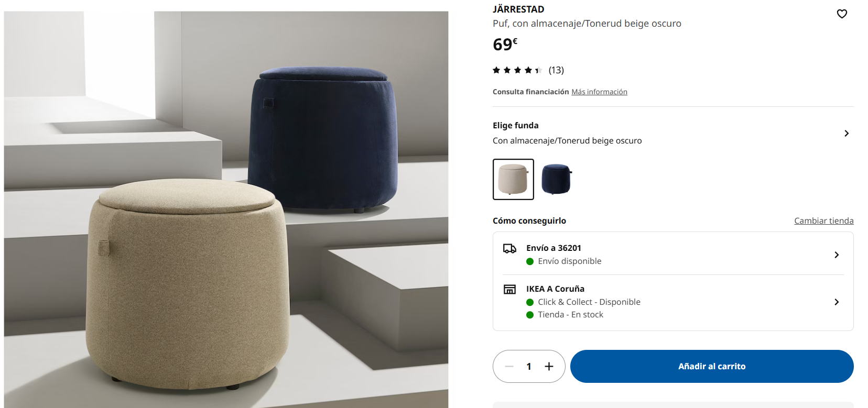Increase quantity with the plus icon
Image resolution: width=868 pixels, height=408 pixels.
[x=549, y=367]
